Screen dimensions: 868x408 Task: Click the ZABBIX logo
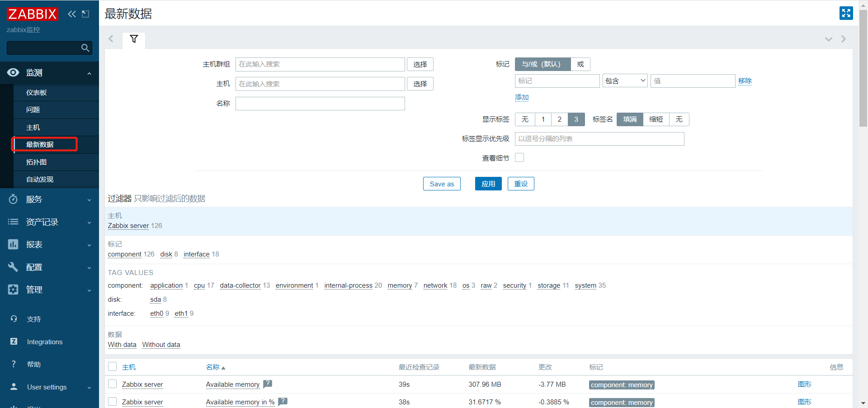tap(32, 14)
